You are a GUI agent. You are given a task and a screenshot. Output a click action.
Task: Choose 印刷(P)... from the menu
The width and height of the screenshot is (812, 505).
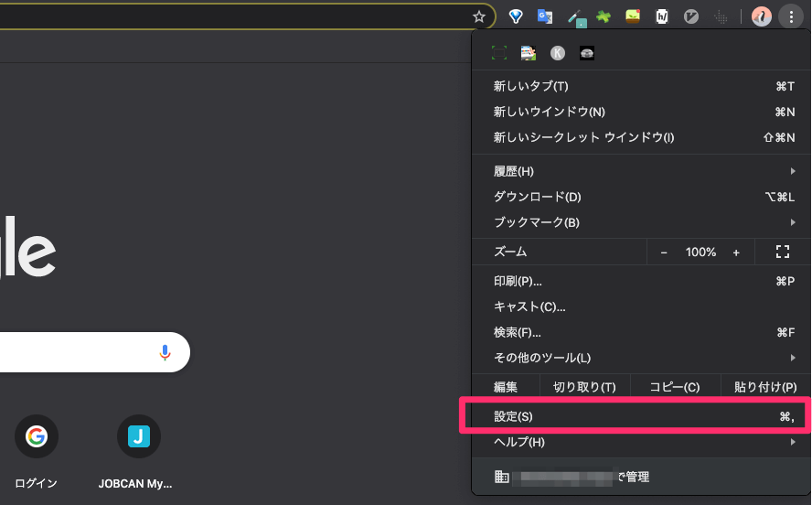point(641,281)
